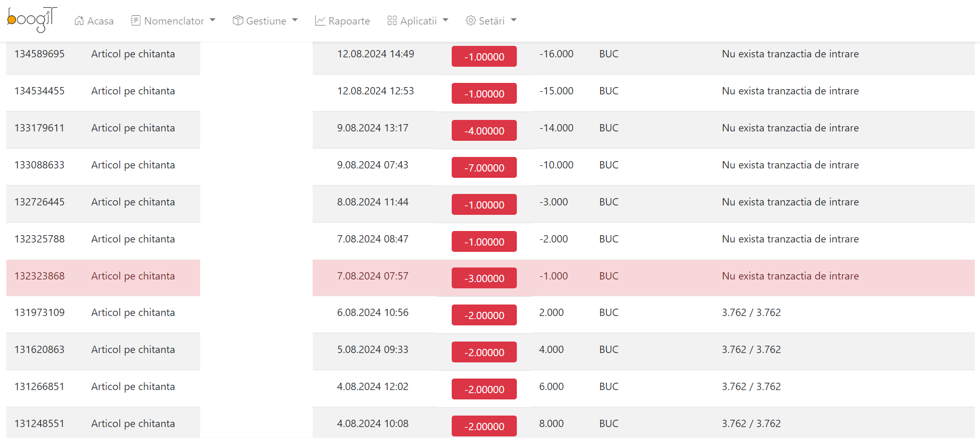Select transaction ID 132323868

[40, 276]
